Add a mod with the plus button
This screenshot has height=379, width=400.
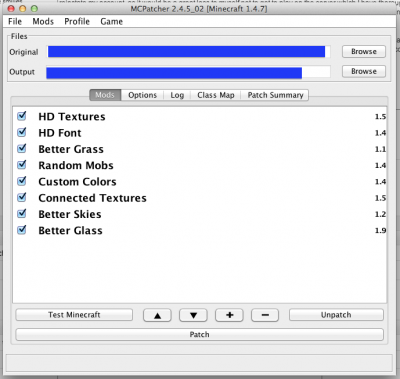229,315
